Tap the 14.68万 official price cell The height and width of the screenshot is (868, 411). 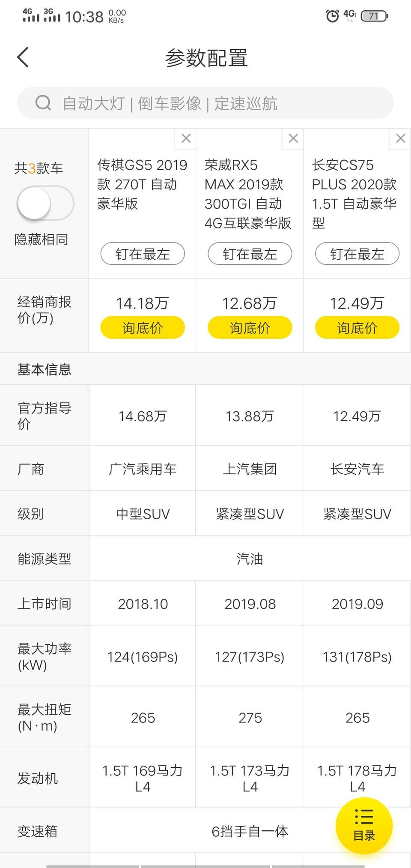pos(143,416)
